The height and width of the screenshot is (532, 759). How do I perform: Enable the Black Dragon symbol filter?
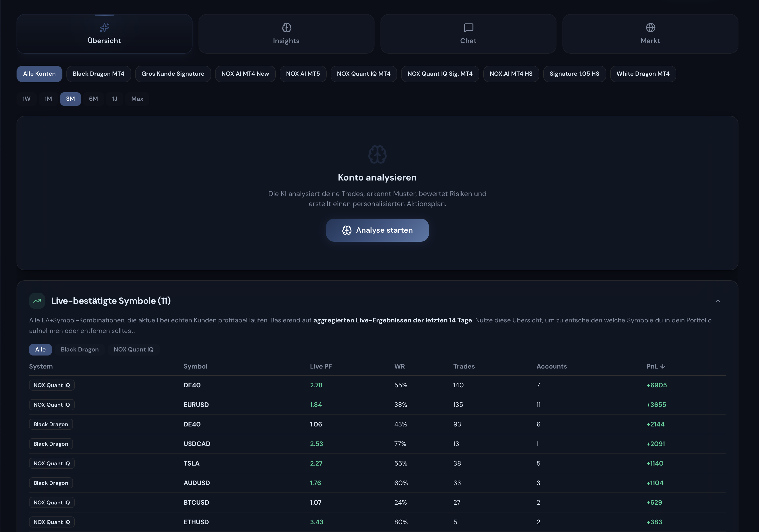pyautogui.click(x=79, y=349)
